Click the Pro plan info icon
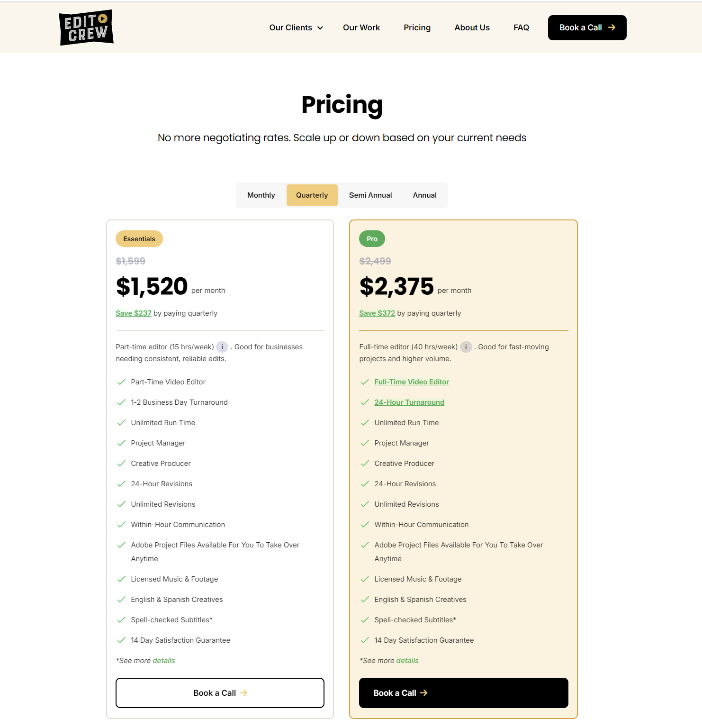The image size is (702, 728). (x=466, y=347)
